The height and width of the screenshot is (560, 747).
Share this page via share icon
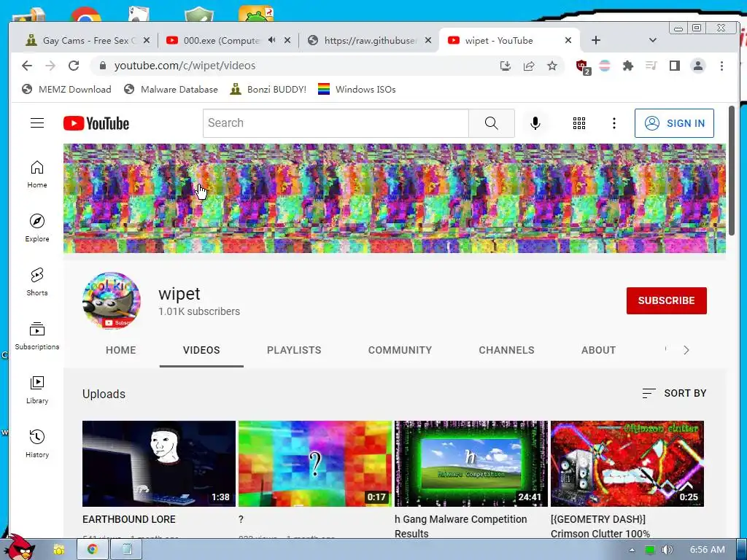point(529,66)
